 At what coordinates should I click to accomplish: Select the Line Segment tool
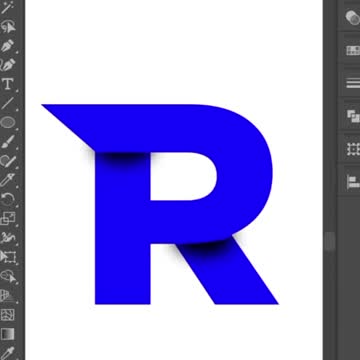tap(7, 103)
